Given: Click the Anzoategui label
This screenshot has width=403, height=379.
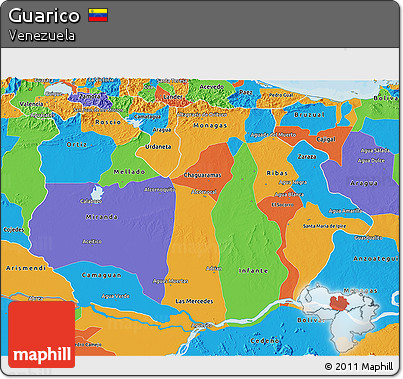Looking at the screenshot, I should coord(376,259).
